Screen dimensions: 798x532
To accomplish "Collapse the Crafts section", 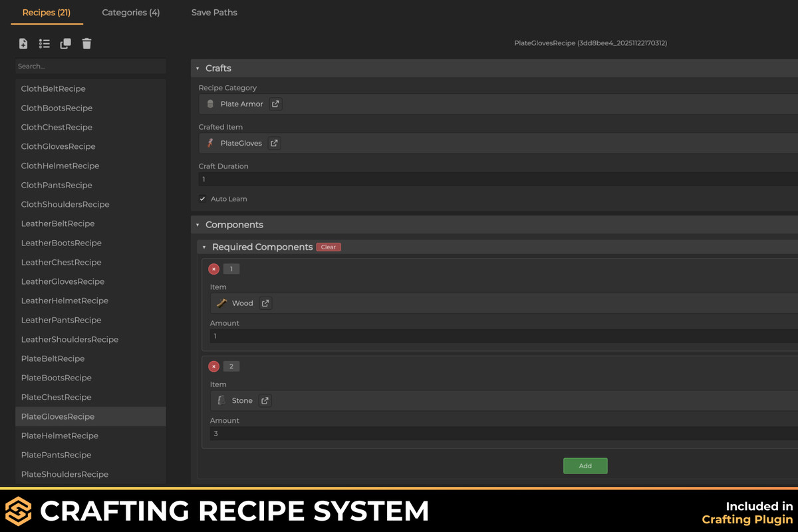I will [x=198, y=68].
